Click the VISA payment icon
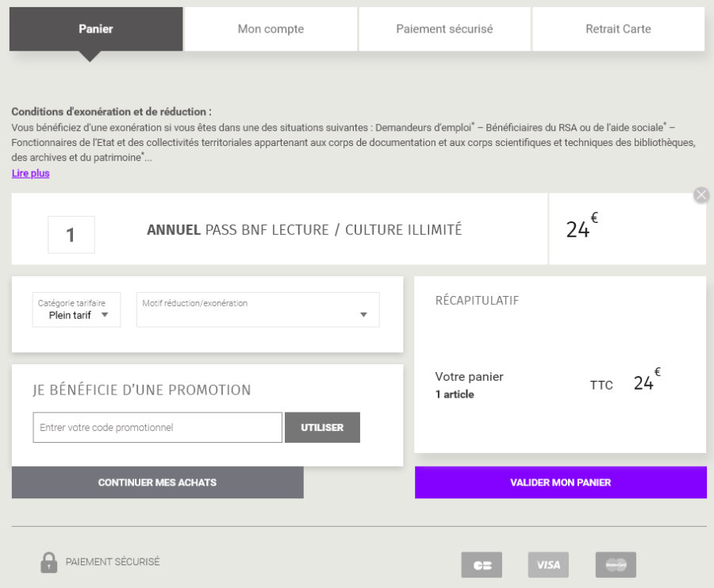 [548, 565]
